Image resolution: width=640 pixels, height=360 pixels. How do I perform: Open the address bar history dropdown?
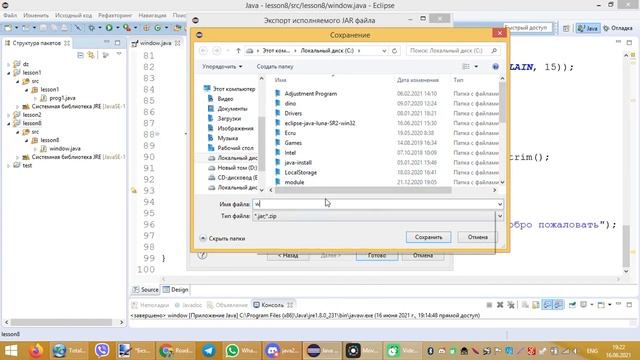point(384,51)
